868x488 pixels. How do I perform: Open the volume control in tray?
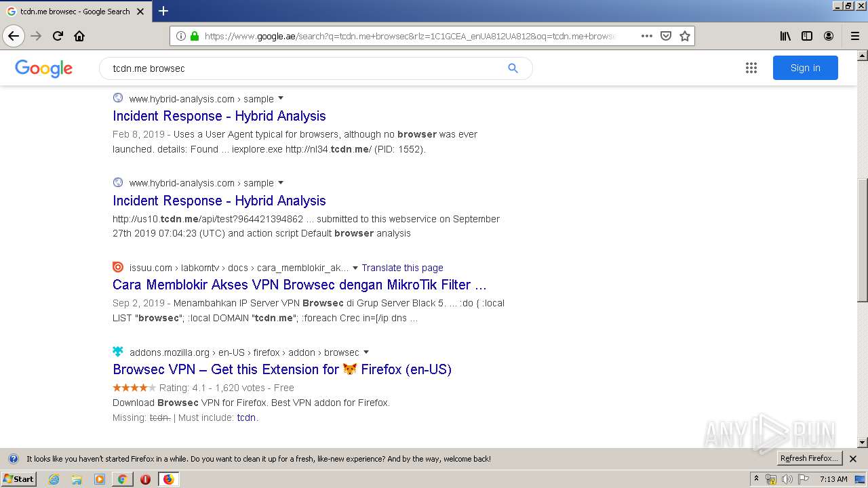tap(787, 479)
